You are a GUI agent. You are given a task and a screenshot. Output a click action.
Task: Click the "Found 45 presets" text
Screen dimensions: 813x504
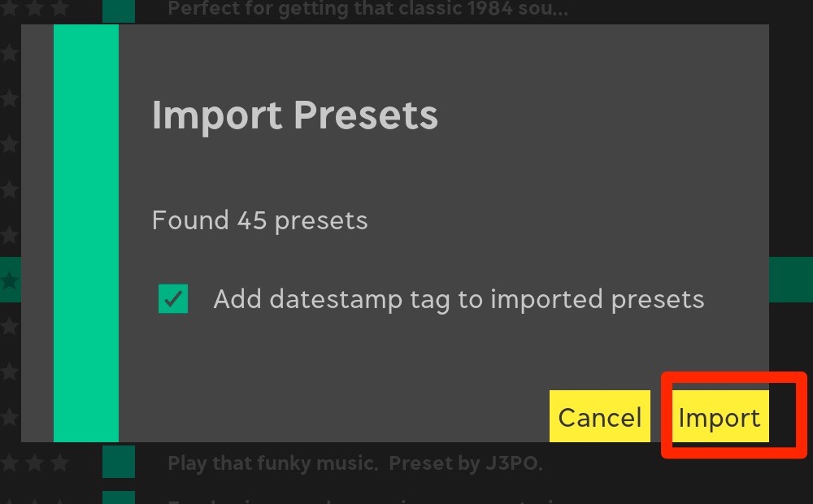260,220
